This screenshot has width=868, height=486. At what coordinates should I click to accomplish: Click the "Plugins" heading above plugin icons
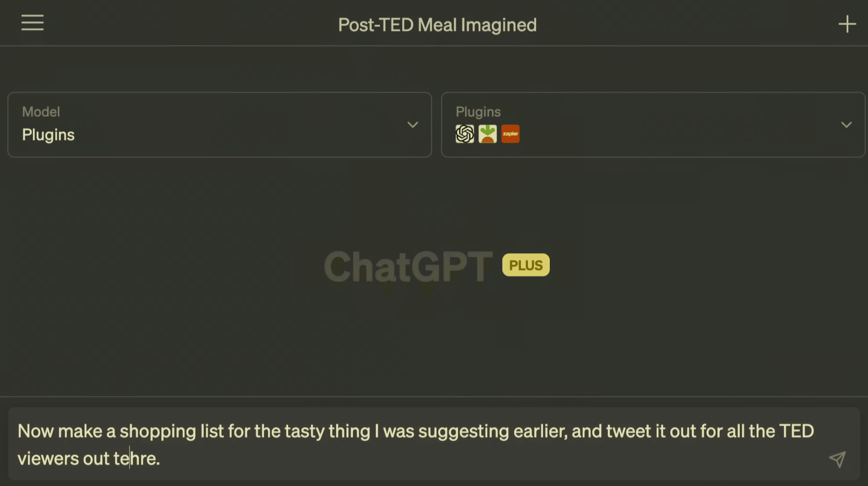point(478,112)
